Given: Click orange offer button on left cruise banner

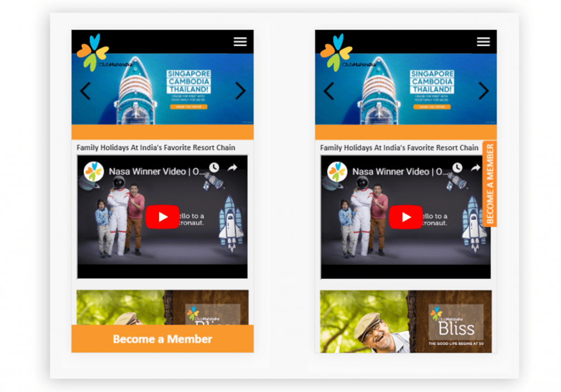Looking at the screenshot, I should 188,107.
